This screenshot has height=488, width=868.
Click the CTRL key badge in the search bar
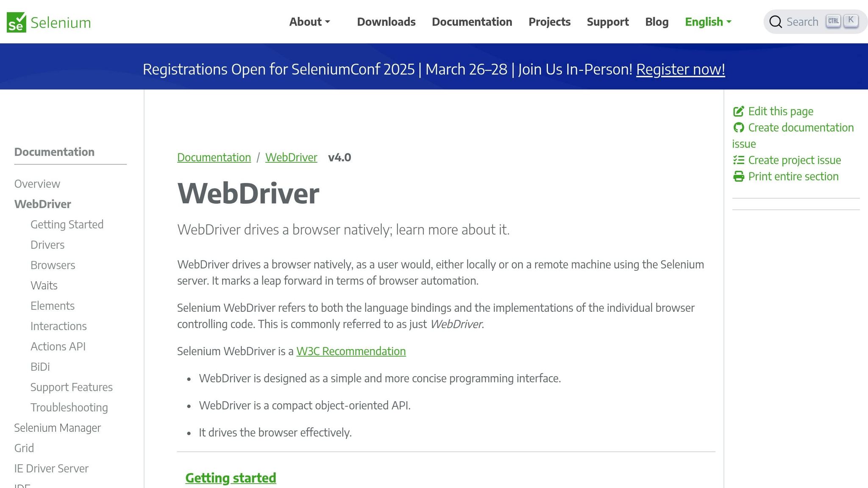pos(833,20)
